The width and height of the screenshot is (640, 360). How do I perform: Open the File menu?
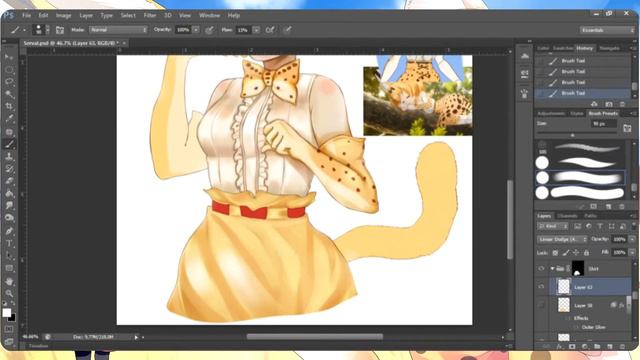[27, 16]
